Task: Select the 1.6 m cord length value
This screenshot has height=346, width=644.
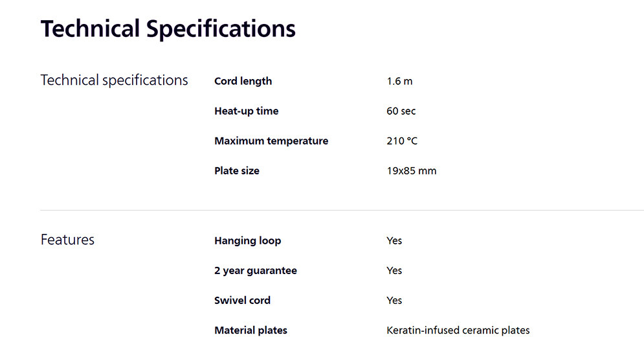Action: 399,81
